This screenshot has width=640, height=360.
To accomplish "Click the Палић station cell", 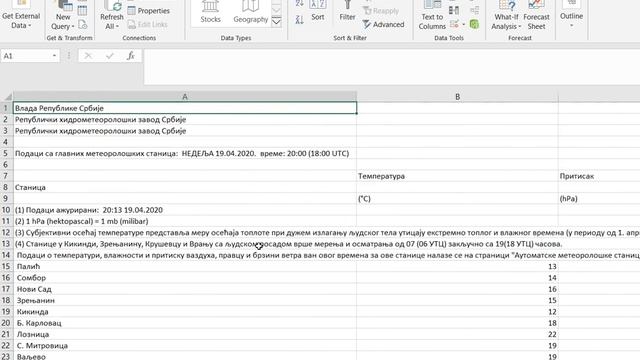I will (x=185, y=267).
